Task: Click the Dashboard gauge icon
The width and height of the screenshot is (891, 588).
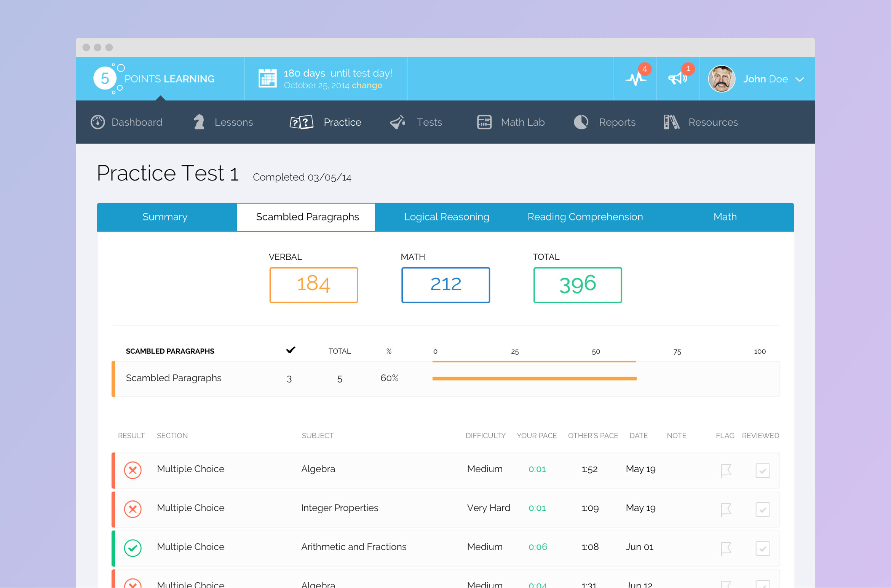Action: [97, 122]
